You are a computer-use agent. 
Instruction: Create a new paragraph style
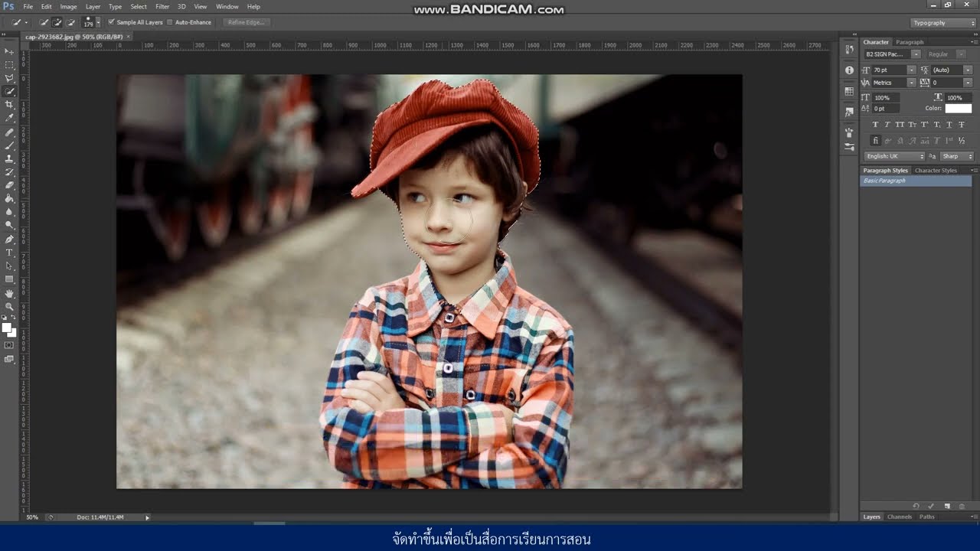(x=947, y=506)
